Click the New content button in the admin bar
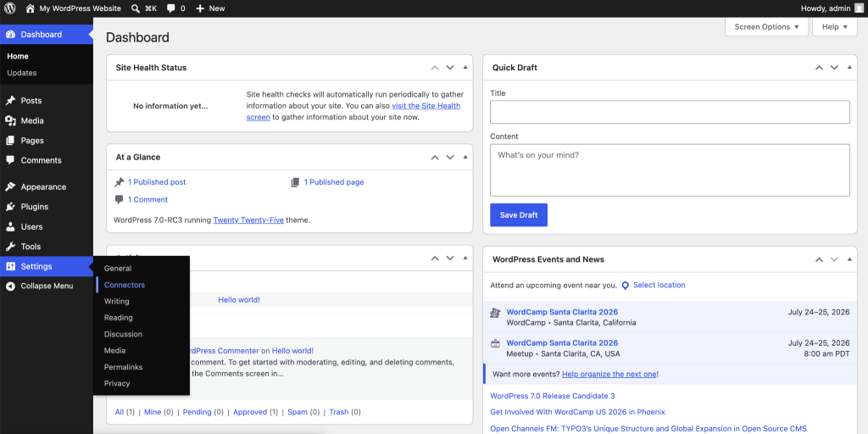Image resolution: width=868 pixels, height=434 pixels. 210,8
